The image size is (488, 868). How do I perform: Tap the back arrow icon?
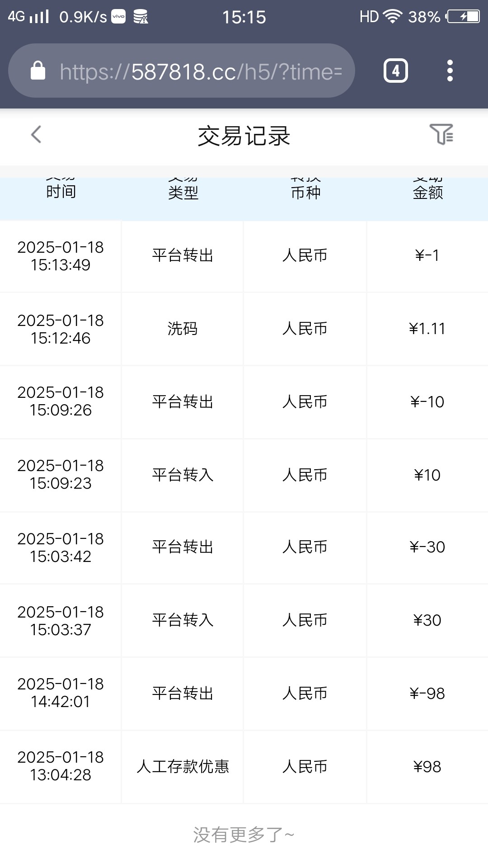pyautogui.click(x=36, y=134)
